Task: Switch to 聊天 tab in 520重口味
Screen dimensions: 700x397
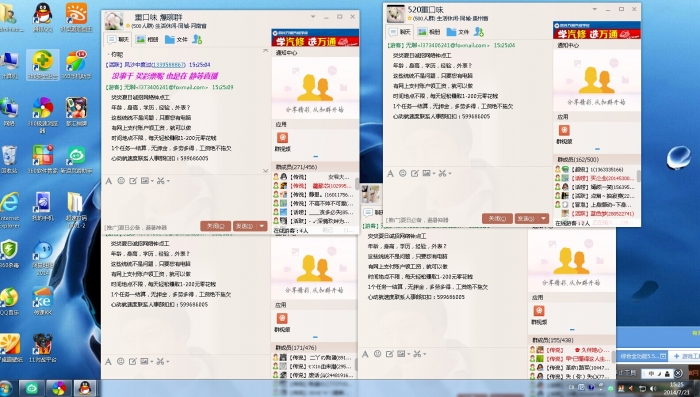Action: [x=400, y=32]
